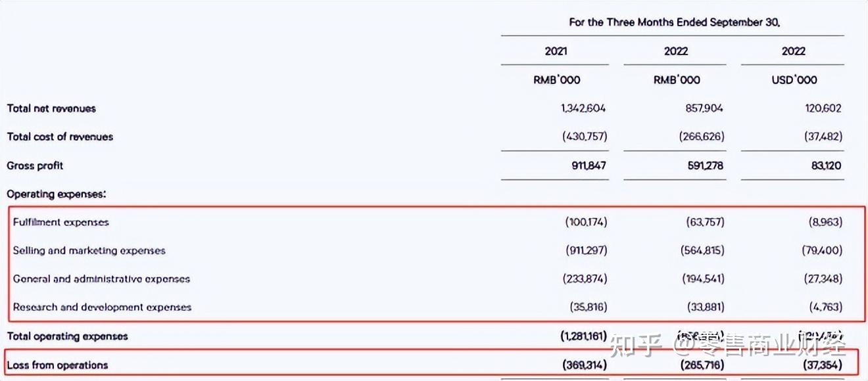
Task: Click the USD'000 column header
Action: click(794, 80)
